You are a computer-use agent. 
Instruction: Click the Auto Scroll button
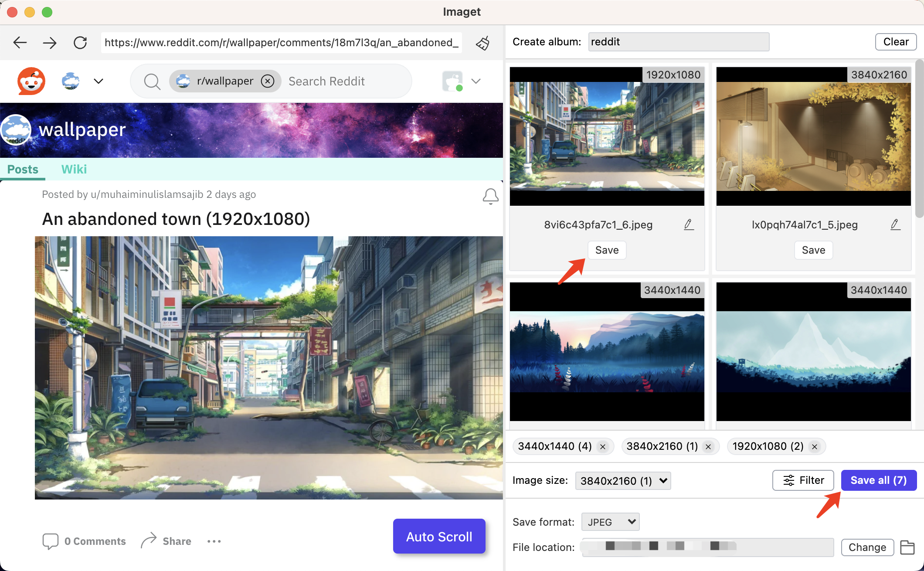click(438, 537)
